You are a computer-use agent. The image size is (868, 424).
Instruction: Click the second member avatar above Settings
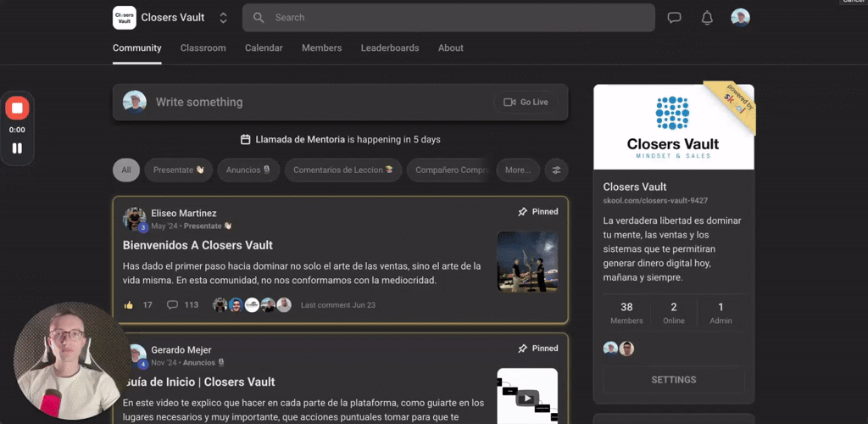[626, 349]
